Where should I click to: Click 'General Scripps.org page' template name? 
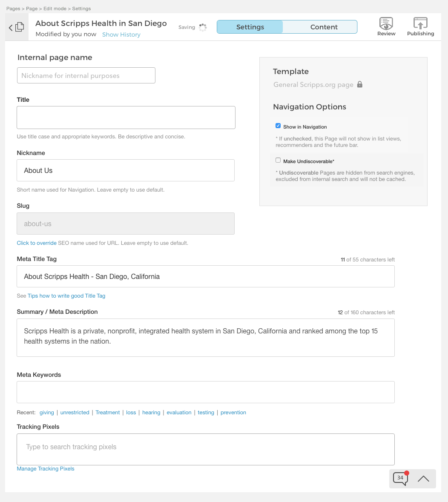coord(313,85)
